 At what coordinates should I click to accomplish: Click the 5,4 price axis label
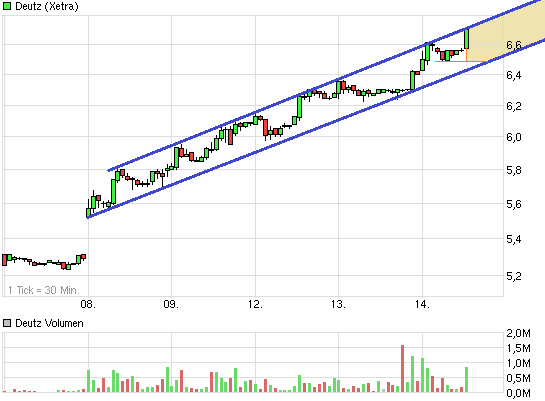pos(514,239)
